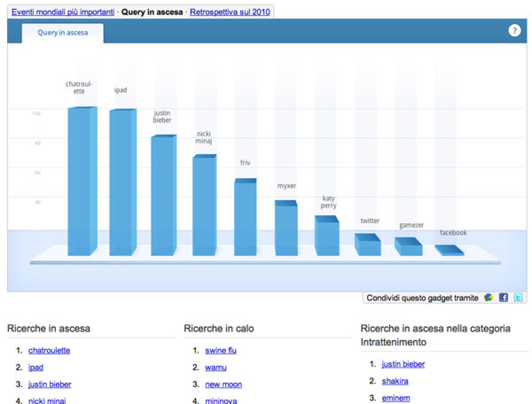Open mininova link in Ricerche in calo
The image size is (532, 404).
[x=221, y=400]
